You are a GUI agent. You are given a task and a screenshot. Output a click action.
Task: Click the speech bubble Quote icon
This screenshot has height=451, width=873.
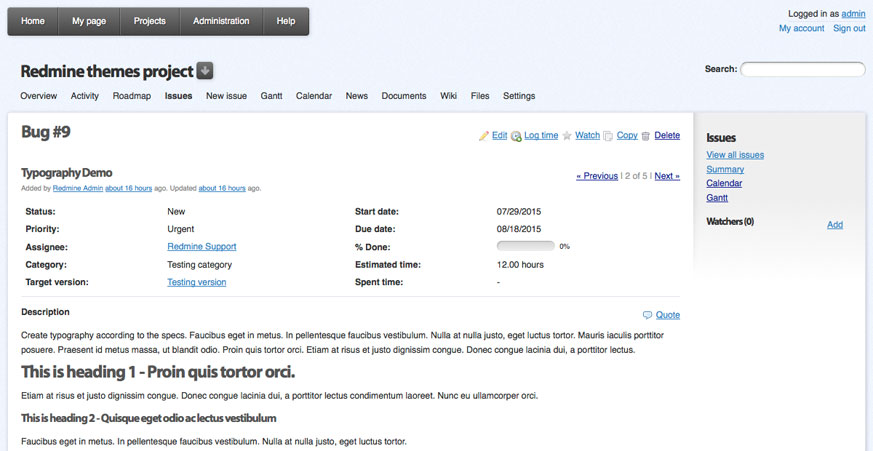[647, 315]
